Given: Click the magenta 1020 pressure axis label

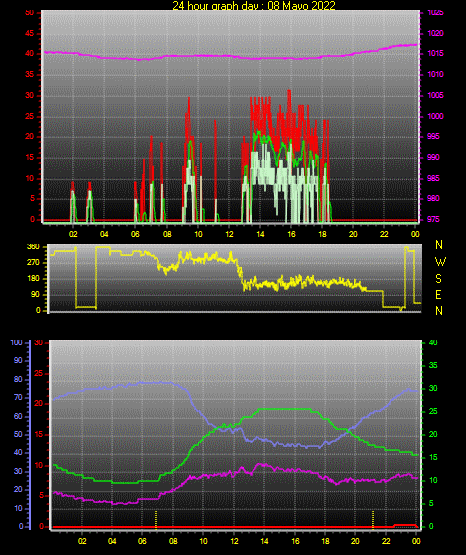Looking at the screenshot, I should pyautogui.click(x=435, y=33).
